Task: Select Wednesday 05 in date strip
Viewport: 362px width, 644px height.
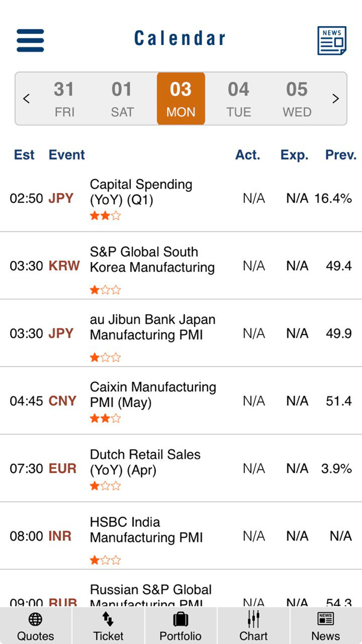Action: pyautogui.click(x=297, y=99)
